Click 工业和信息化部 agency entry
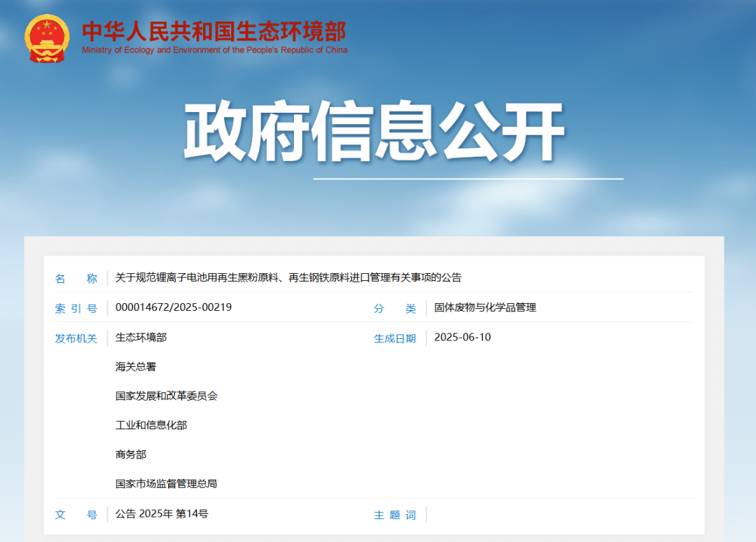This screenshot has height=542, width=756. pyautogui.click(x=150, y=424)
